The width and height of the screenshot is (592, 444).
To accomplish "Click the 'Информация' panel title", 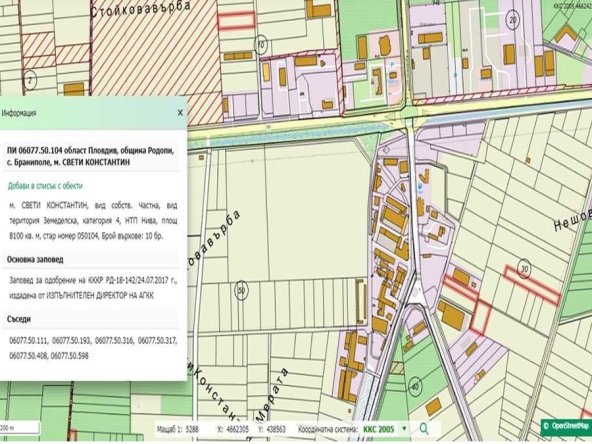I will click(19, 113).
